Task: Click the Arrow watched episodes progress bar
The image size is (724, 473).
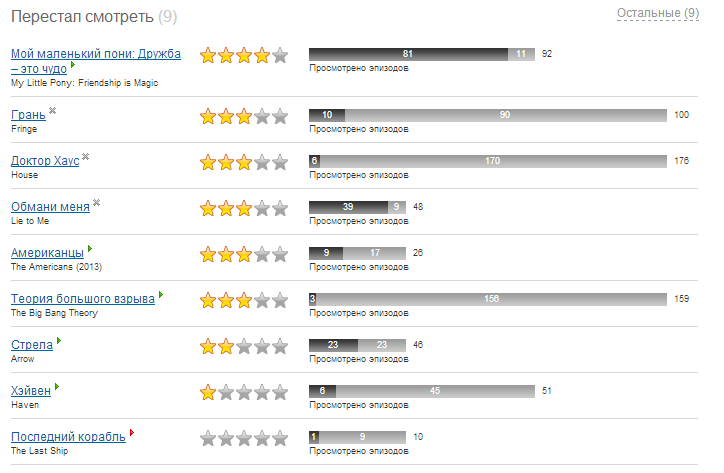Action: [357, 345]
